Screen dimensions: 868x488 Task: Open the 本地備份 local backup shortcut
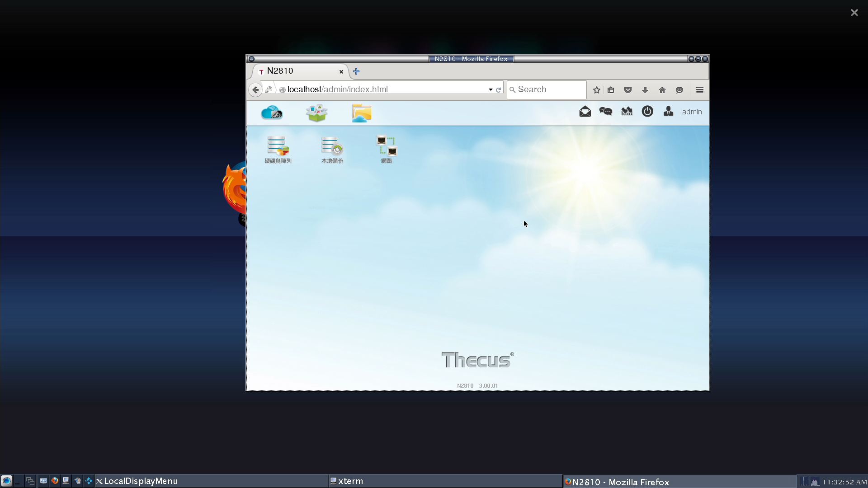332,150
